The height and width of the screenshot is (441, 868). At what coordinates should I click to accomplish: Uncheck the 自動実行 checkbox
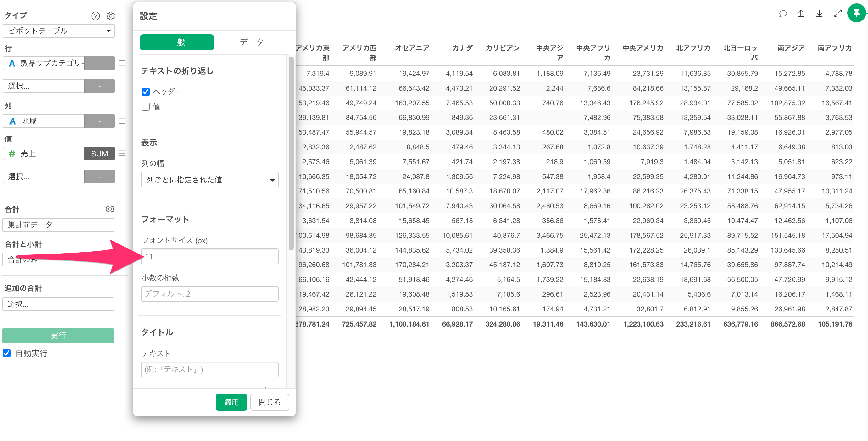click(7, 353)
